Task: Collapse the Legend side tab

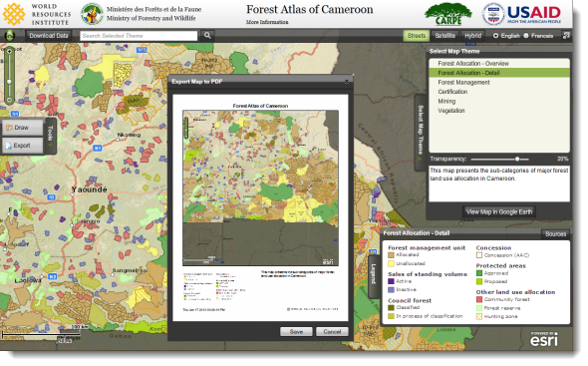Action: tap(374, 276)
